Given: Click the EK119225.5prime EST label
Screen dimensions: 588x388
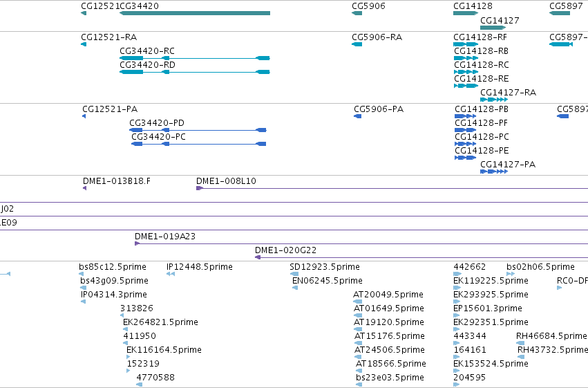Looking at the screenshot, I should 491,281.
